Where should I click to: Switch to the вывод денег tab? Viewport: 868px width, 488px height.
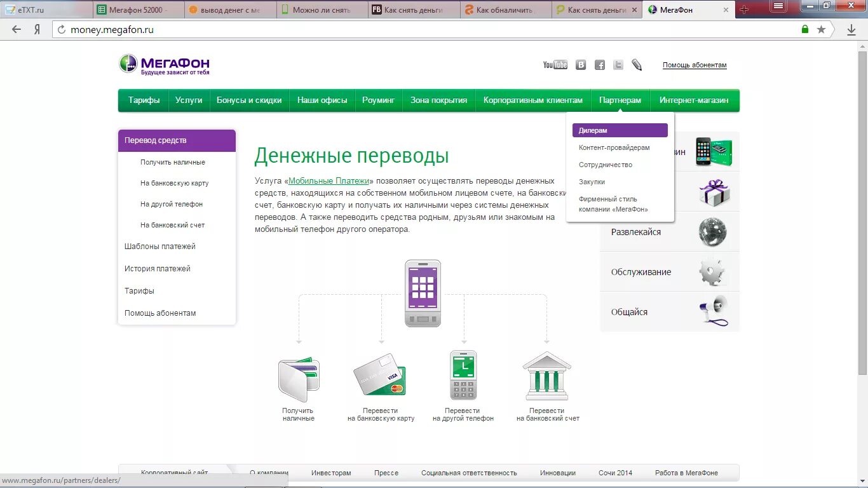point(230,10)
